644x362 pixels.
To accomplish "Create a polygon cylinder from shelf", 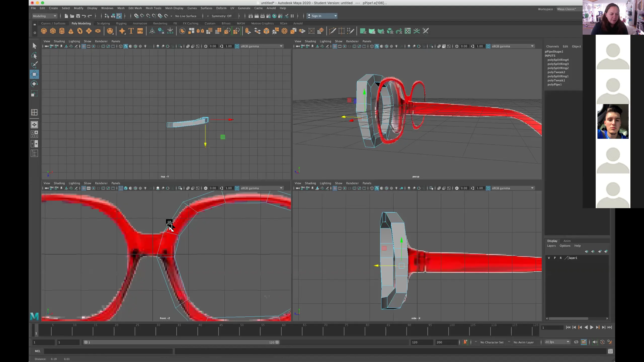I will [x=62, y=31].
